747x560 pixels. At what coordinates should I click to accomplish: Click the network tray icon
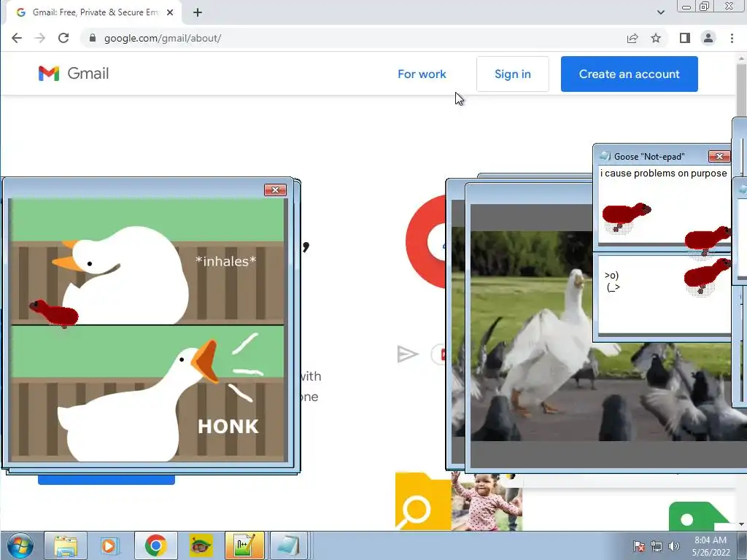coord(657,546)
